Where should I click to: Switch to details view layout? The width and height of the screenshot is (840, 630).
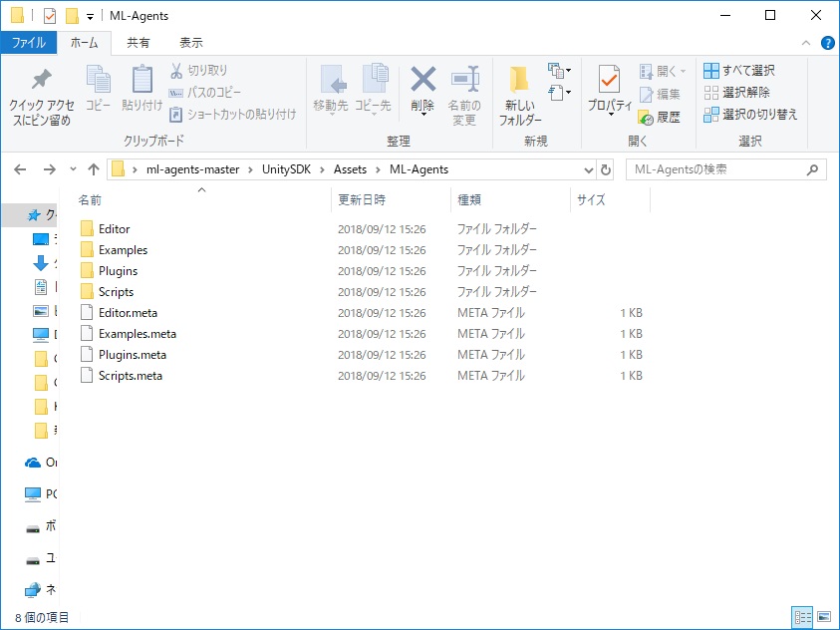(x=802, y=618)
